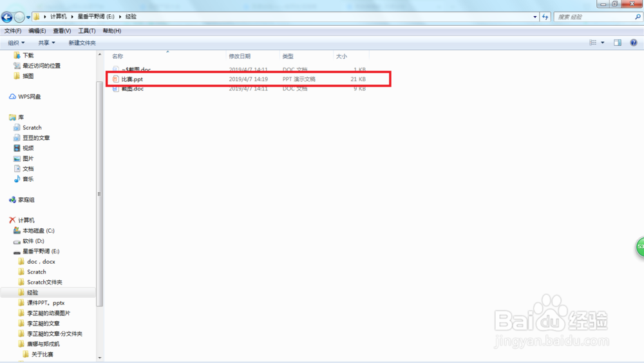Click the 软件 (D:) drive icon
Screen dimensions: 644x363
click(17, 241)
